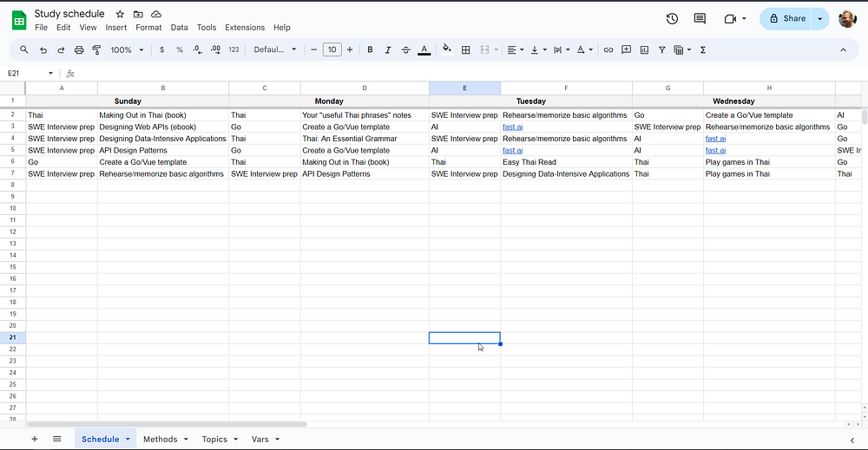Open the fill color picker
Screen dimensions: 868x450
point(447,49)
